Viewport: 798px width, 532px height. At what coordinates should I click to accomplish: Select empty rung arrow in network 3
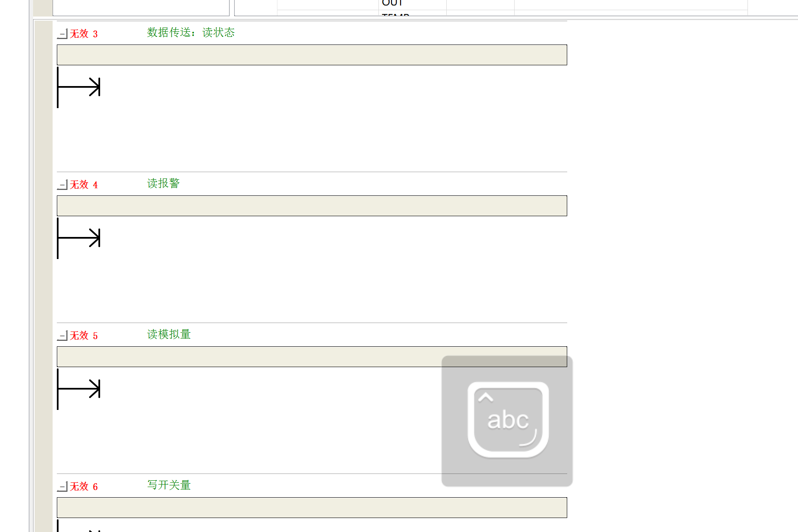click(x=79, y=87)
